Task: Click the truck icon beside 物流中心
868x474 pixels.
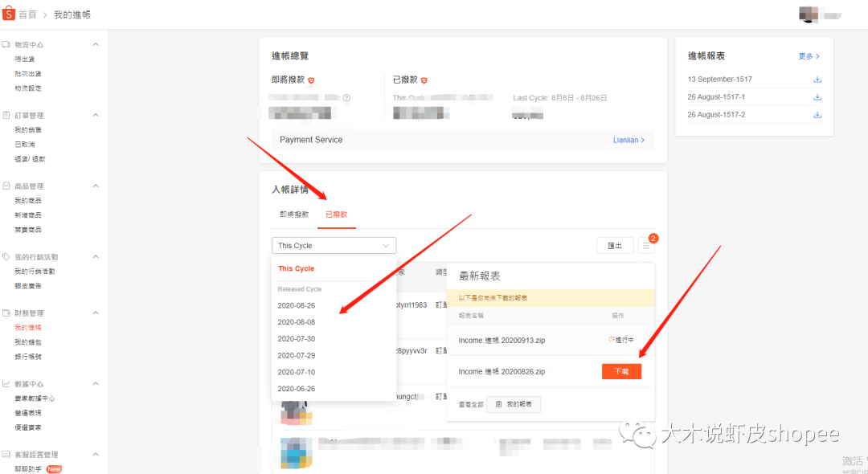Action: point(6,44)
